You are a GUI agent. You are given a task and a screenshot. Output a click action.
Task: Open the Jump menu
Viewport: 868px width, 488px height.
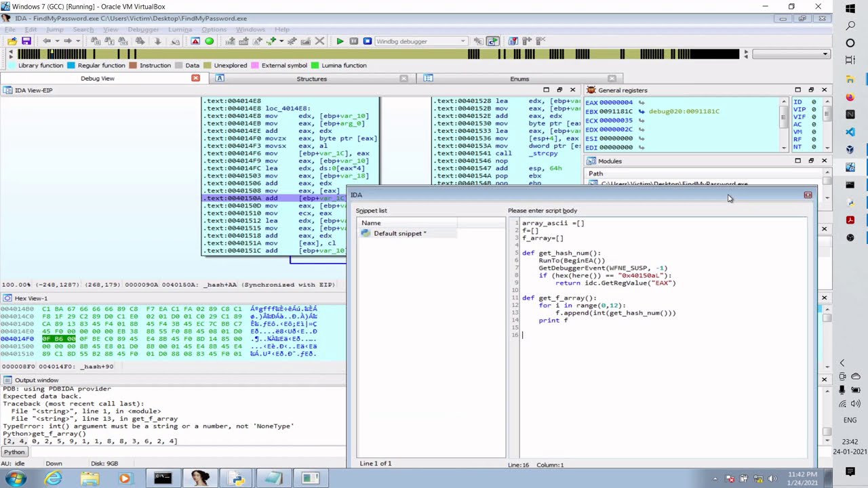pyautogui.click(x=55, y=30)
